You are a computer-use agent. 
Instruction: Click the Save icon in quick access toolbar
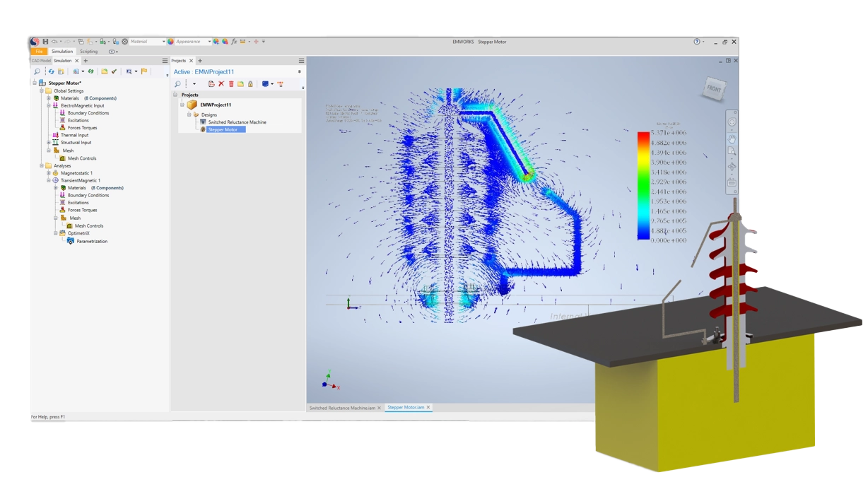click(45, 42)
